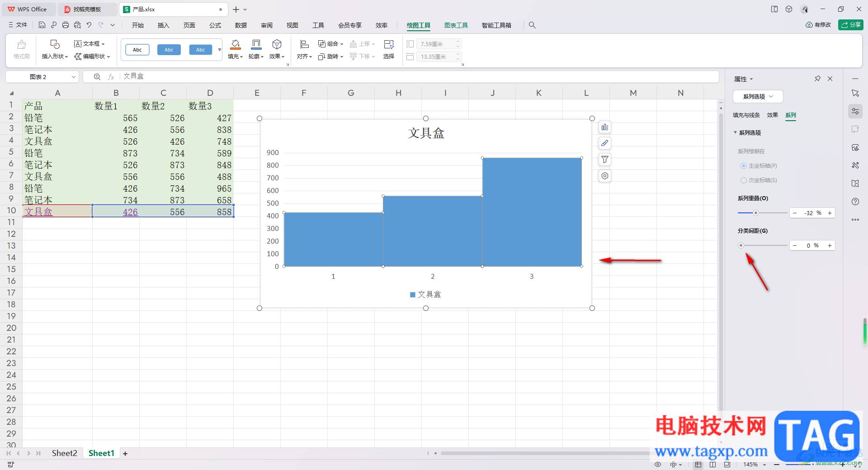Open the Rotate dropdown
868x470 pixels.
[331, 56]
